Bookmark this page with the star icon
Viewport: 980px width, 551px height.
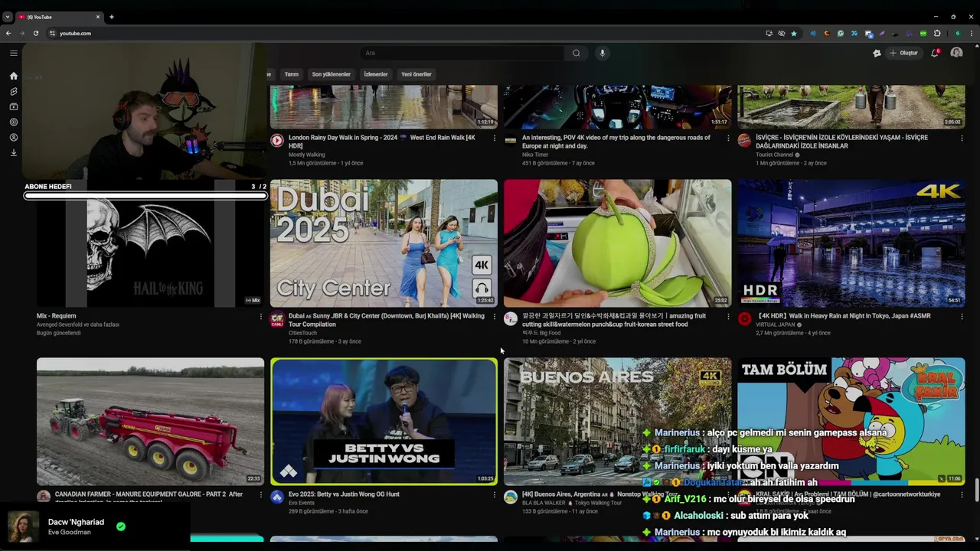click(794, 33)
